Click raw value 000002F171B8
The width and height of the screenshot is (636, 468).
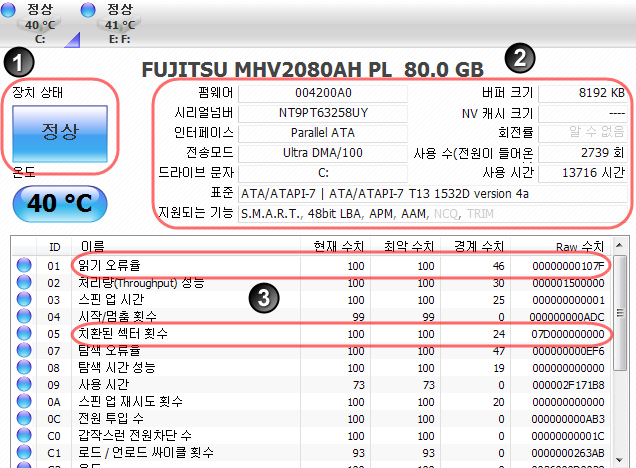pos(568,385)
